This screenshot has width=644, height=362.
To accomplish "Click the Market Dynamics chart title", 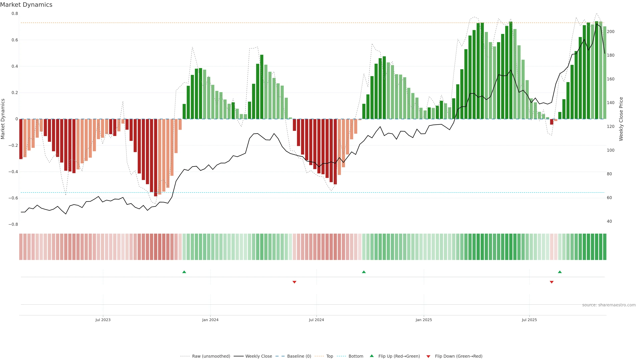I will (x=26, y=5).
